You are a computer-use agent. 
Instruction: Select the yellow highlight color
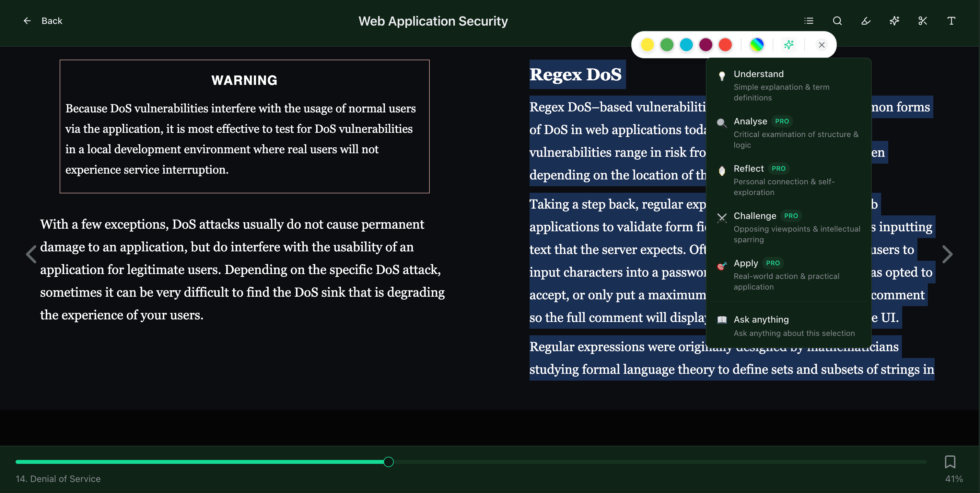pos(647,45)
